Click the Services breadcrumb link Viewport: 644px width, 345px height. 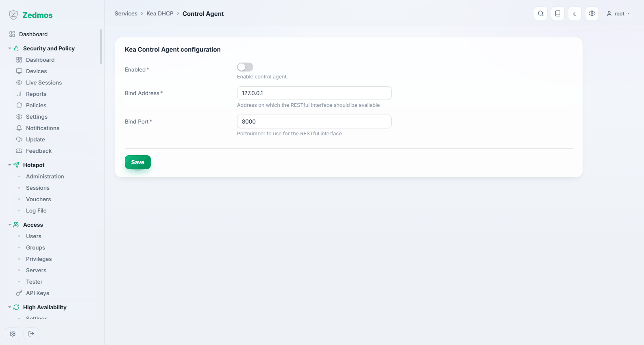tap(126, 13)
